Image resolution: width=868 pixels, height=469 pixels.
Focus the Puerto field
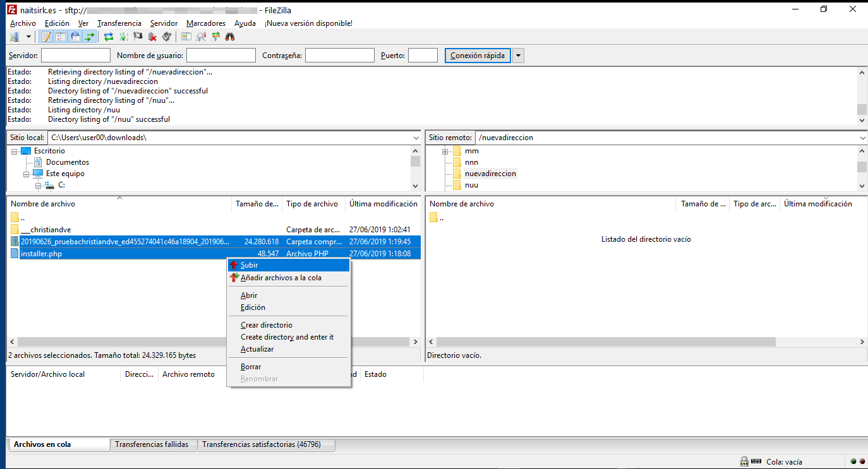(x=423, y=56)
